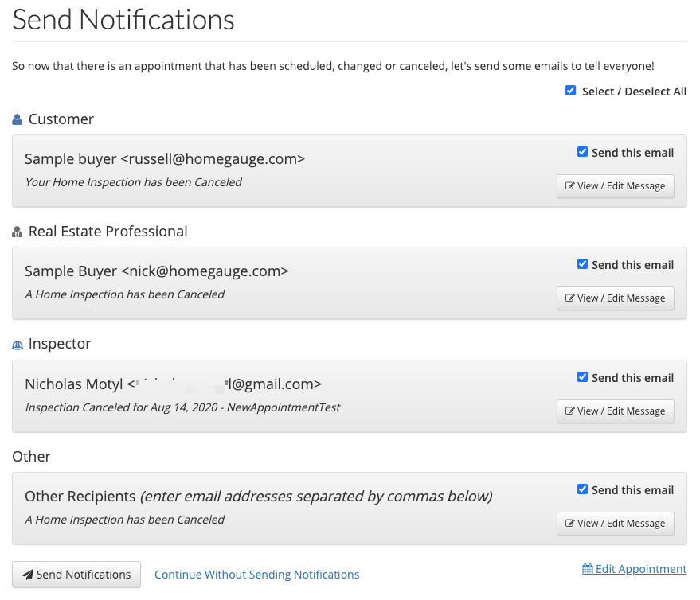
Task: Uncheck Send this email for Real Estate Professional
Action: point(582,264)
